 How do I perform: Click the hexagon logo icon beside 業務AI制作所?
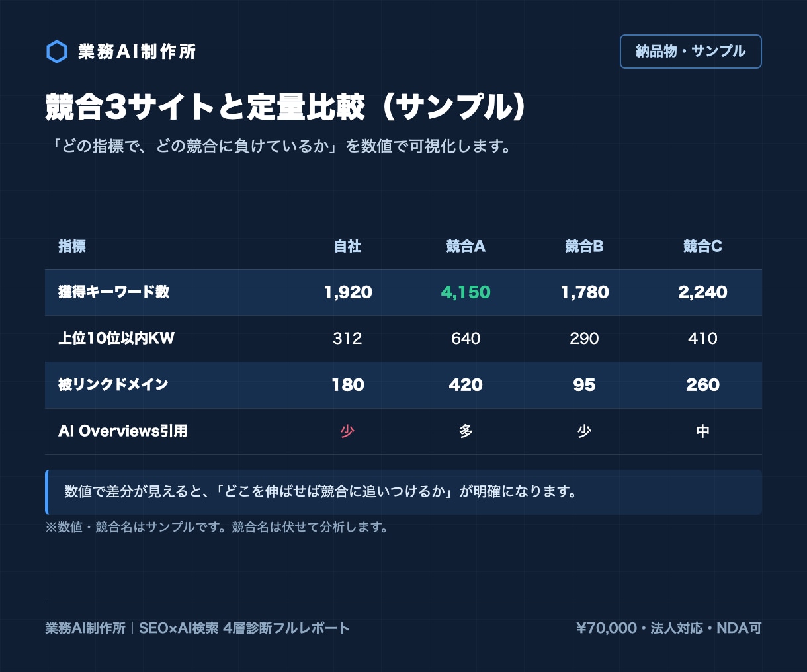coord(57,52)
